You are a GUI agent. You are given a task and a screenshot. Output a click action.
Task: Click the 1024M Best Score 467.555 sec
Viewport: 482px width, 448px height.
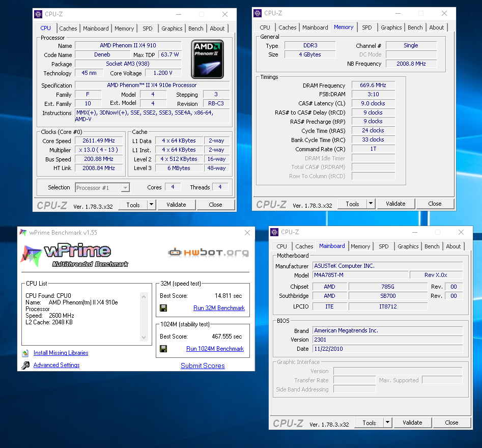[227, 337]
